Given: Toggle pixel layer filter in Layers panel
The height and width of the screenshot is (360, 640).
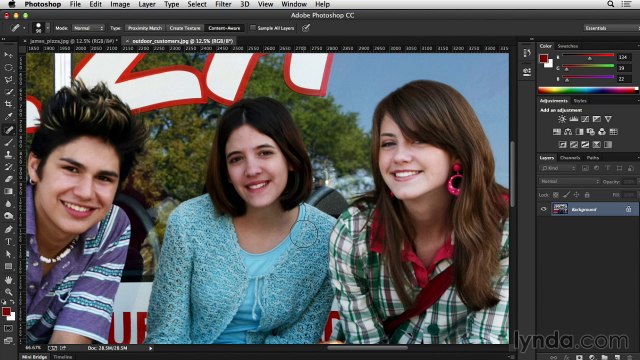Looking at the screenshot, I should [585, 168].
